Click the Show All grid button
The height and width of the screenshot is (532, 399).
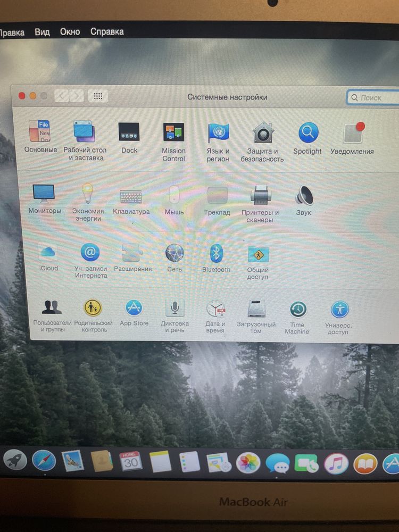click(x=98, y=96)
